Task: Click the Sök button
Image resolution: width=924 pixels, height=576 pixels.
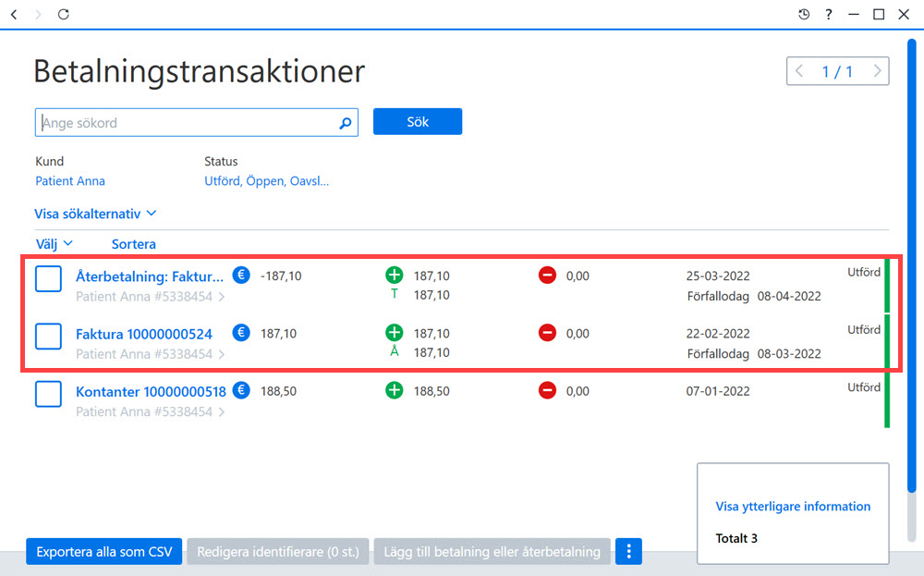Action: click(x=418, y=122)
